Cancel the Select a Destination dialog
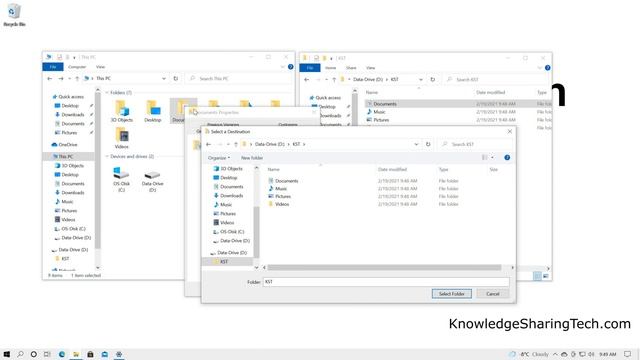 (493, 293)
